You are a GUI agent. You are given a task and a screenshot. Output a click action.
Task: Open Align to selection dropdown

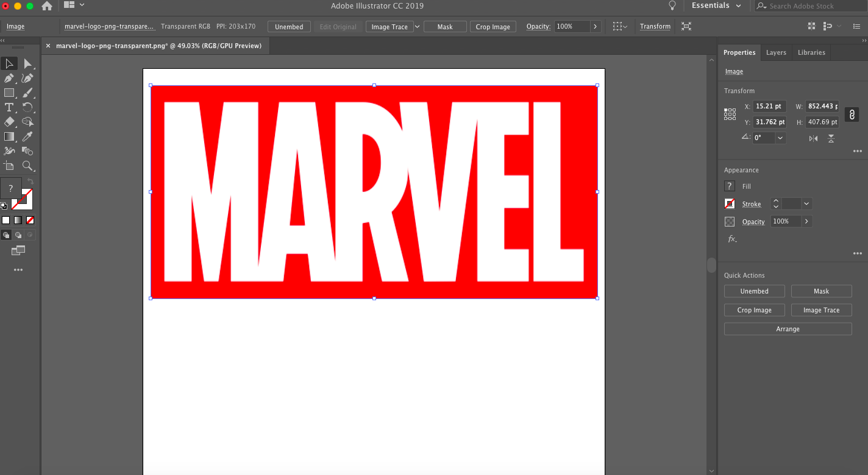click(620, 26)
